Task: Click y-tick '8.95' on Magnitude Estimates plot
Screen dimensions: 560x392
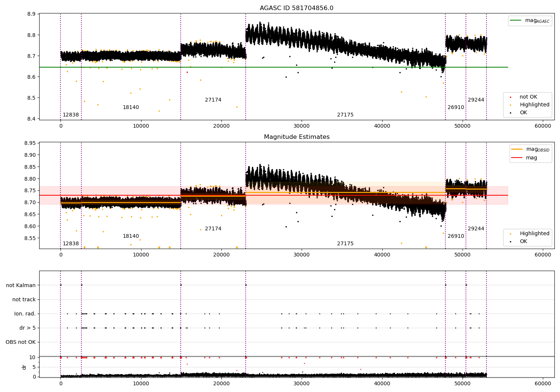Action: [x=30, y=143]
